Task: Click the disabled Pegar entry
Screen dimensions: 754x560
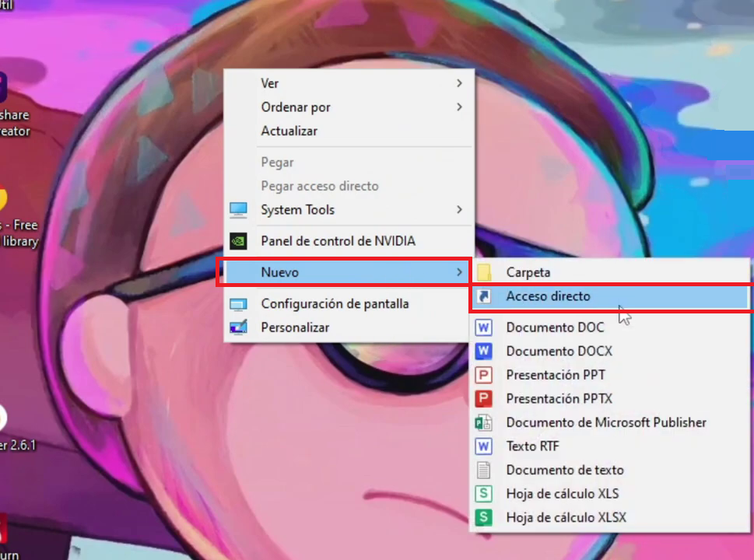Action: [x=349, y=163]
